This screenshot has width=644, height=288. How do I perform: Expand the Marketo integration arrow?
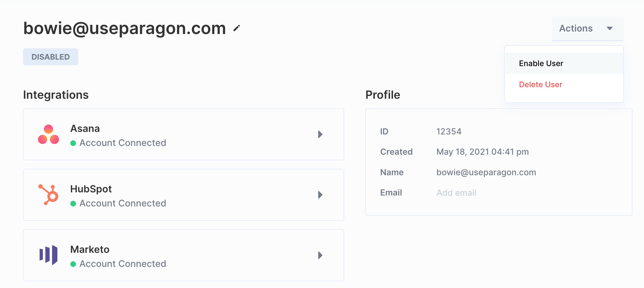click(320, 255)
